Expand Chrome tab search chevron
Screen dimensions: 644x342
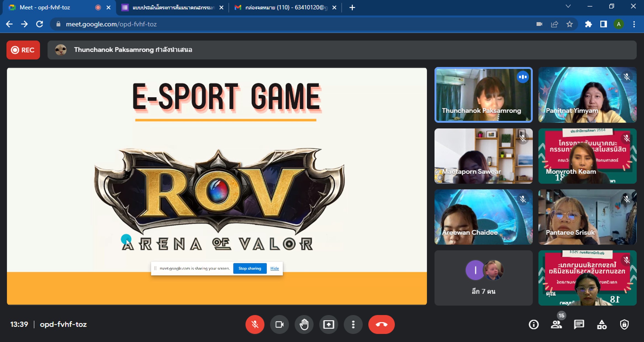pyautogui.click(x=568, y=6)
